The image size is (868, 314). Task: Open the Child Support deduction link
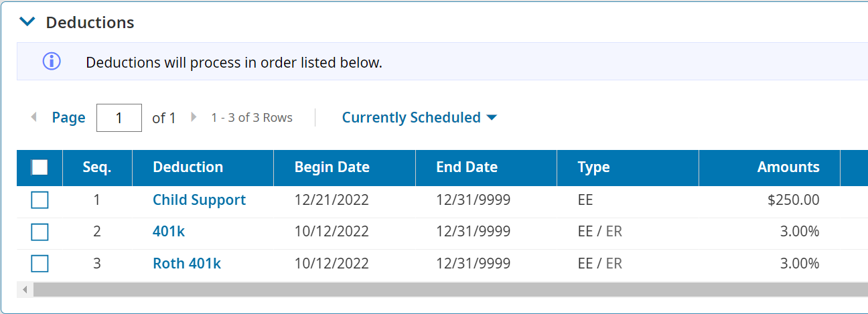click(x=199, y=200)
